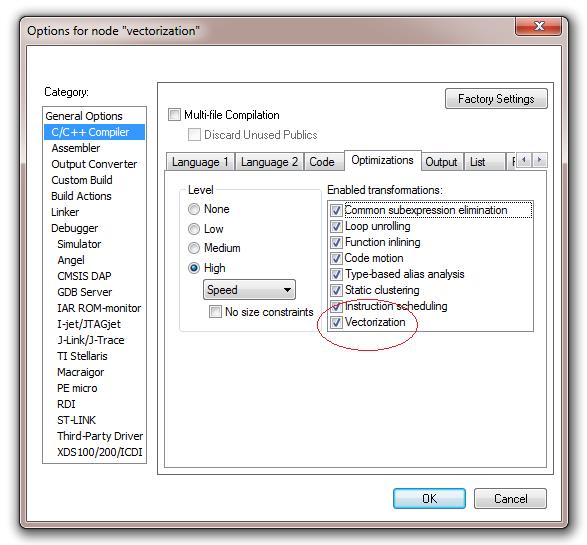Close the Options dialog window
The height and width of the screenshot is (545, 587).
point(538,26)
